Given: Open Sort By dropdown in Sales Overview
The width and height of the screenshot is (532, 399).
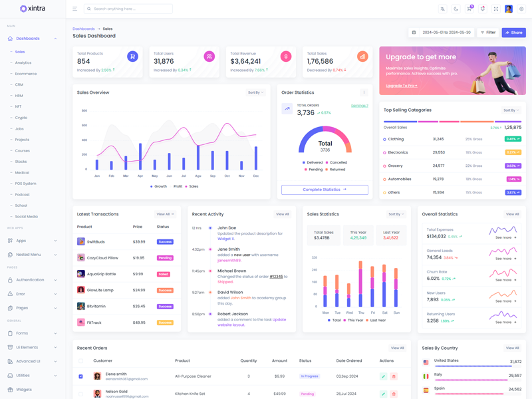Looking at the screenshot, I should 256,92.
